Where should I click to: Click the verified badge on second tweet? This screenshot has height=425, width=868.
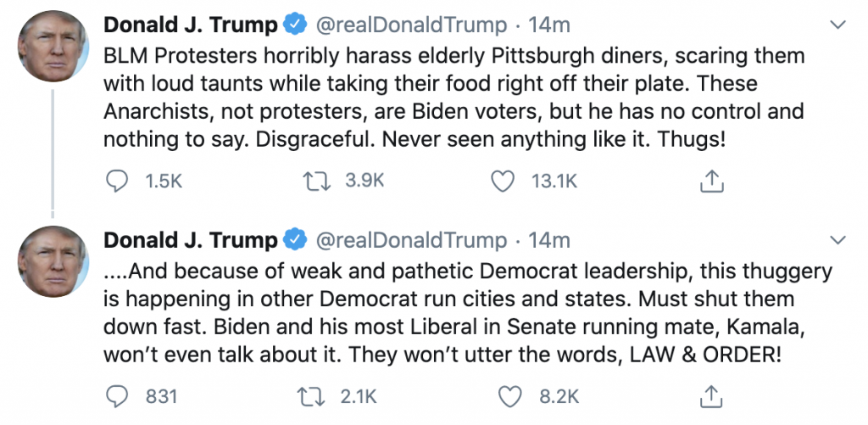tap(295, 240)
